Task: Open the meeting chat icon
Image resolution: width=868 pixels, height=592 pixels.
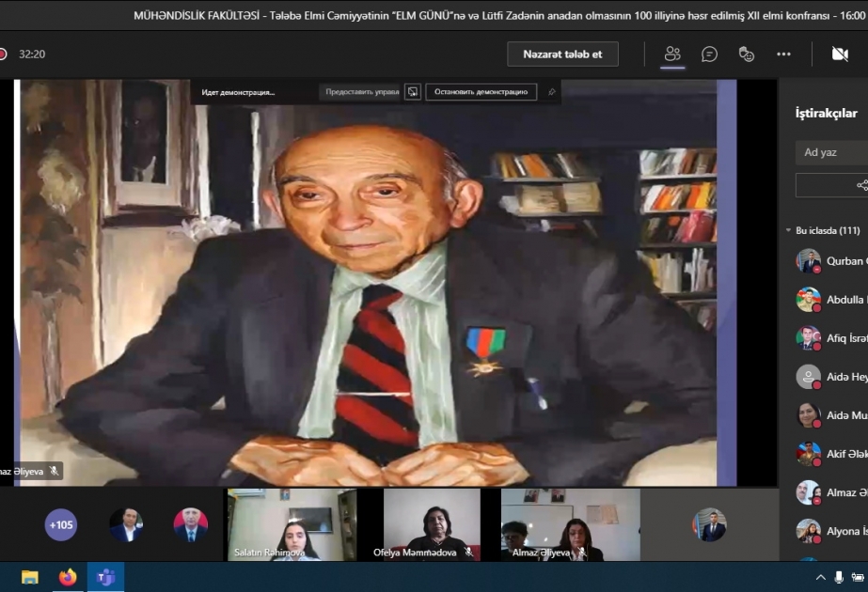Action: click(709, 55)
